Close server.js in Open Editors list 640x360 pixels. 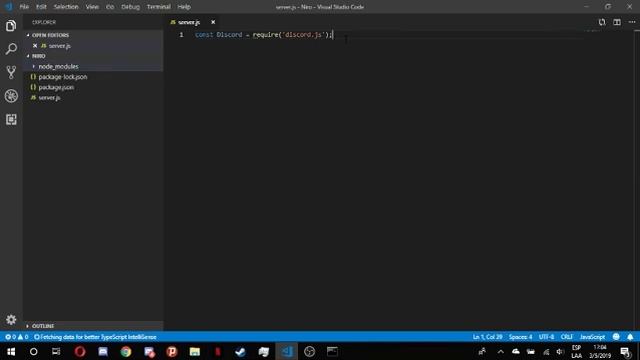coord(35,46)
